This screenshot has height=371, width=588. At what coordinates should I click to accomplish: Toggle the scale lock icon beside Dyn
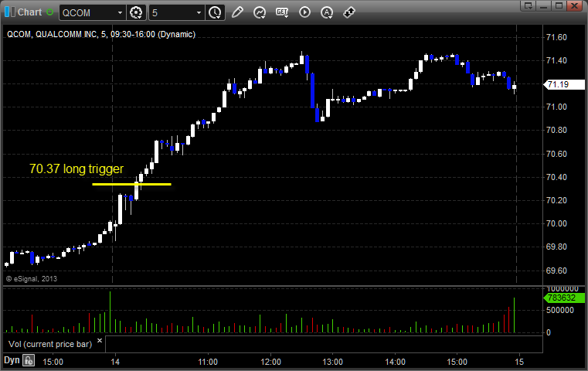point(29,360)
